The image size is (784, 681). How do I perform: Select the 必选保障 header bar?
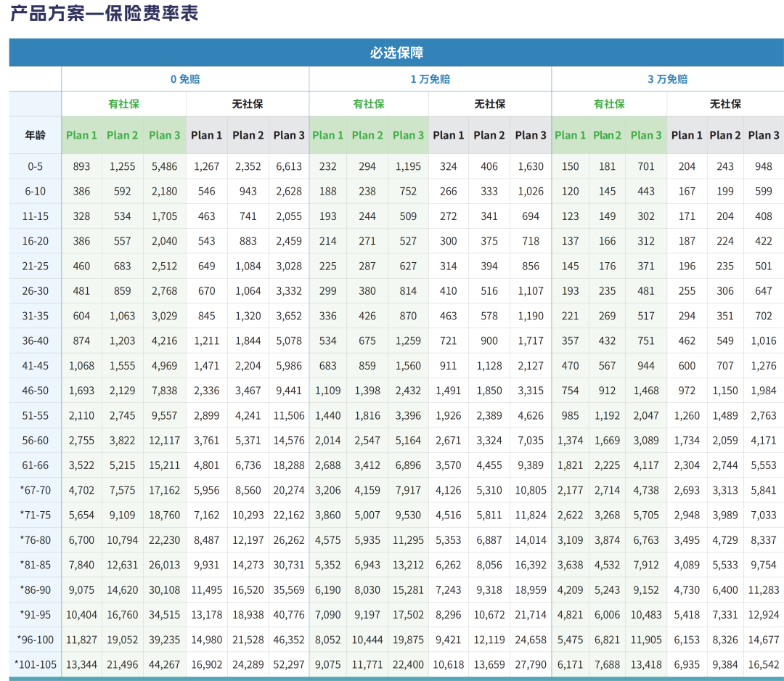click(396, 52)
